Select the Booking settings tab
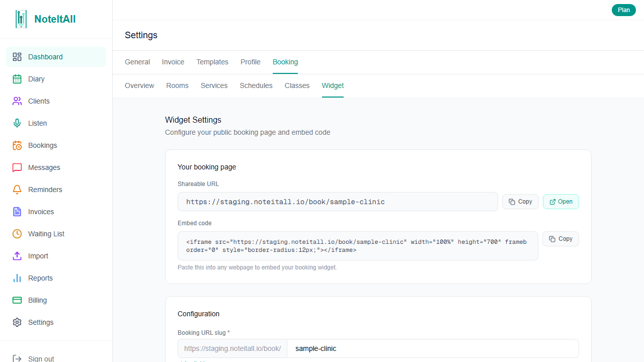 [x=285, y=62]
